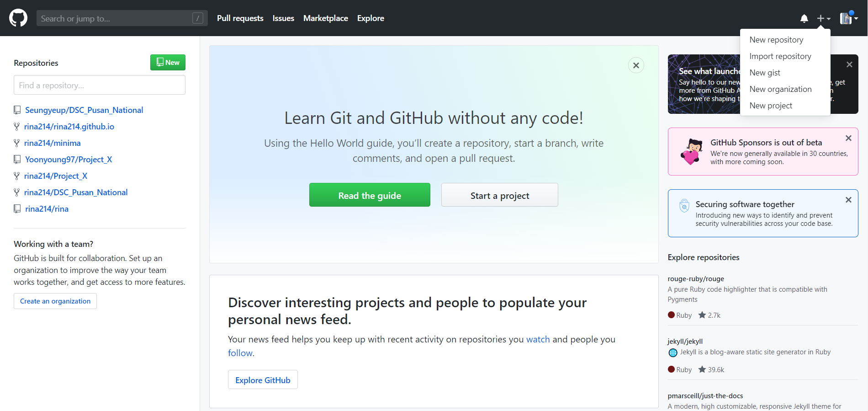Click fork icon beside rina214/Project_X
Screen dimensions: 868x411
point(17,176)
